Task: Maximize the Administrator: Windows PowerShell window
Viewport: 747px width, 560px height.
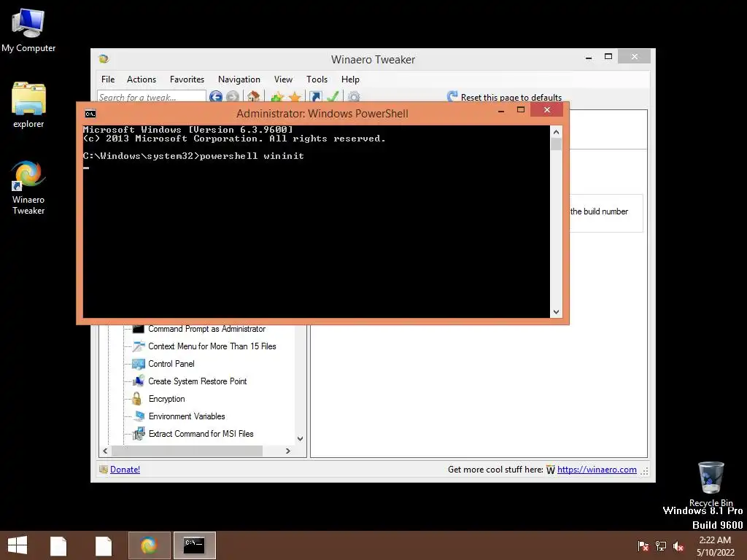Action: click(521, 110)
